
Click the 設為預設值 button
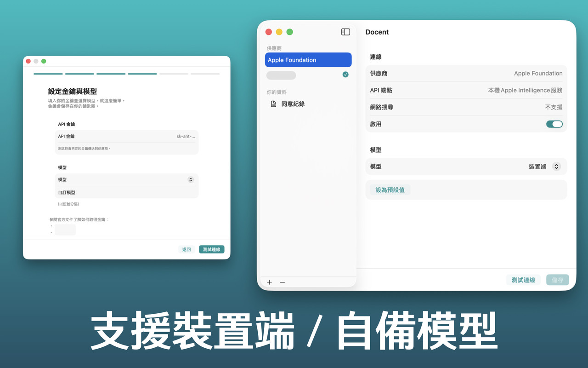click(x=390, y=190)
